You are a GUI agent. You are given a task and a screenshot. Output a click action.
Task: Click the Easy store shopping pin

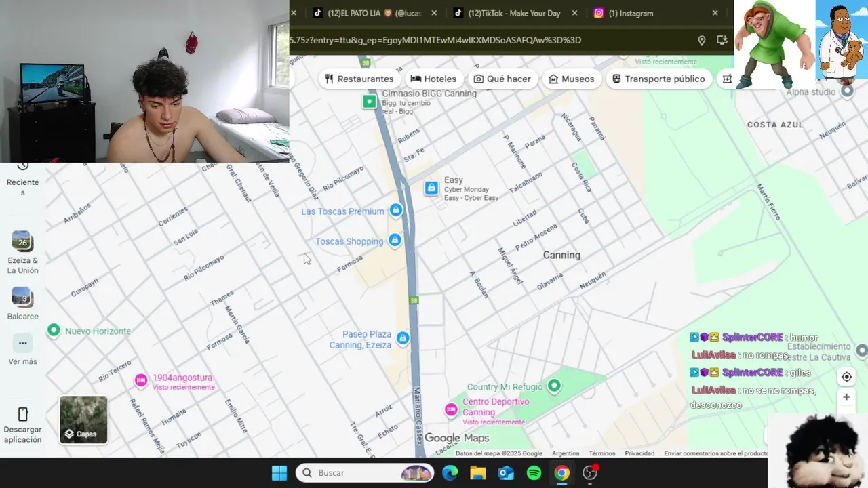[x=431, y=188]
